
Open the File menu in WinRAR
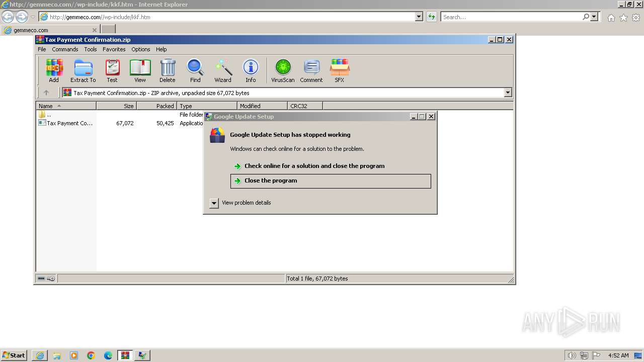42,49
